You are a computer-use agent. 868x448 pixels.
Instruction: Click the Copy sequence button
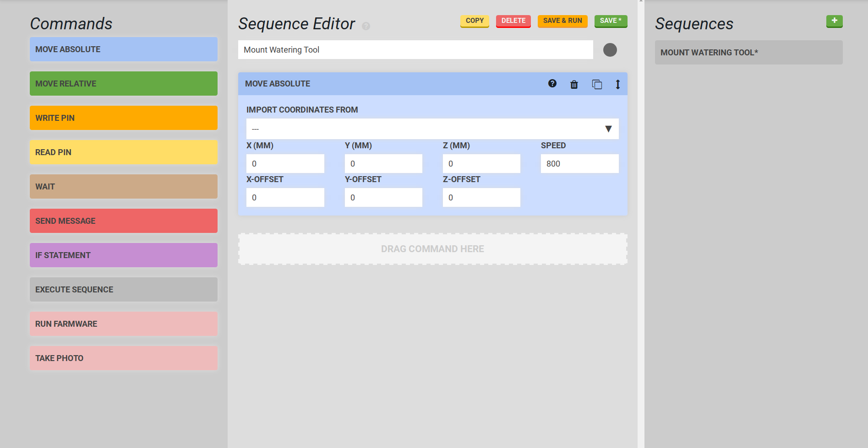pos(475,21)
